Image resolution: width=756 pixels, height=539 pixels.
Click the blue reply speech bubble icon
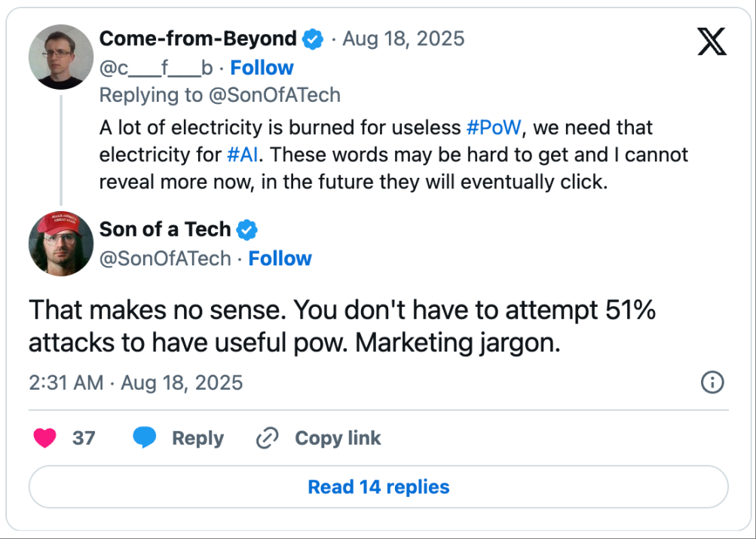[x=145, y=438]
